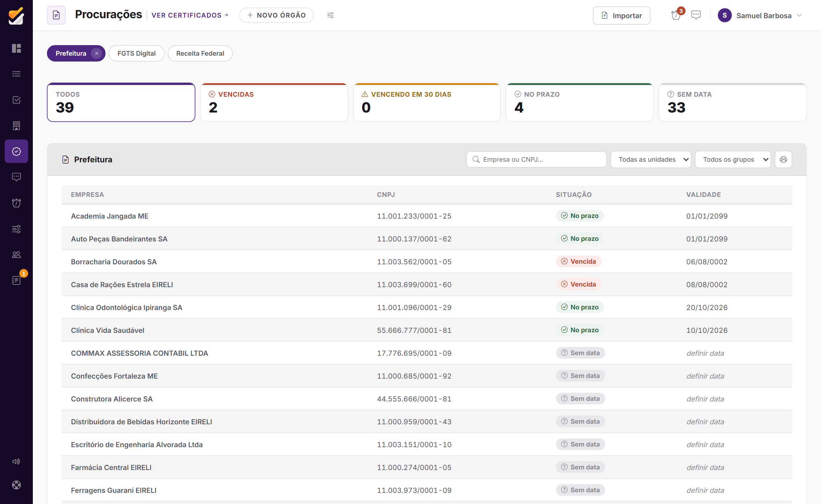Switch to the FGTS Digital tab

[136, 53]
